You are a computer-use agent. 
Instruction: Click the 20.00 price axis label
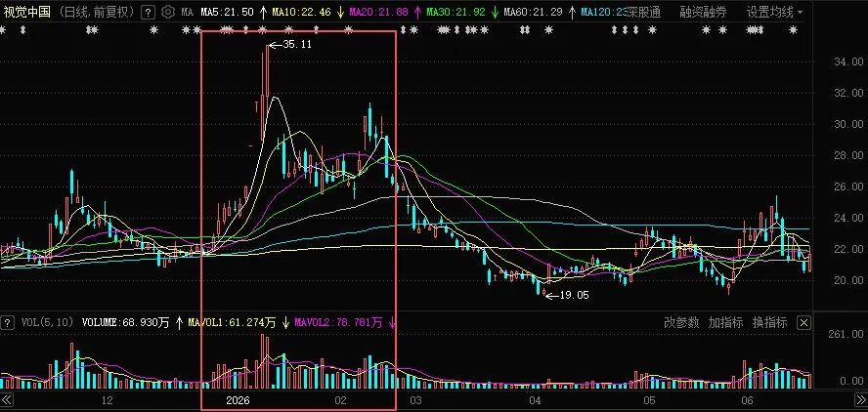848,280
